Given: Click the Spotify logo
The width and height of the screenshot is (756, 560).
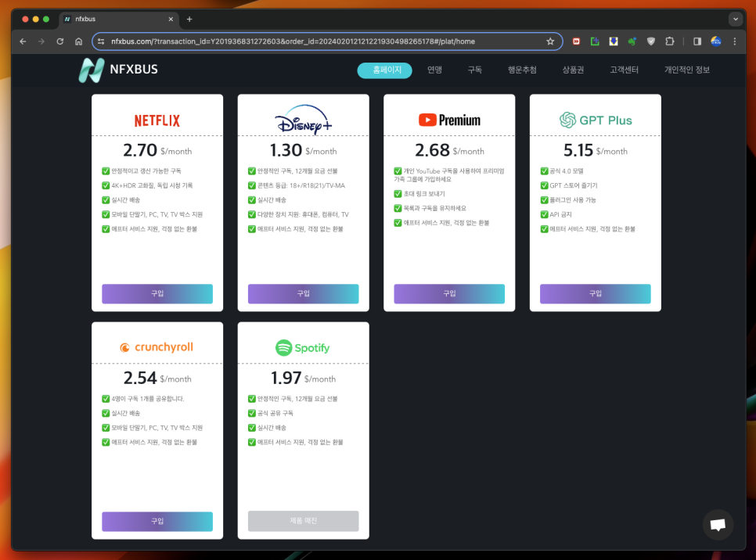Looking at the screenshot, I should point(303,347).
